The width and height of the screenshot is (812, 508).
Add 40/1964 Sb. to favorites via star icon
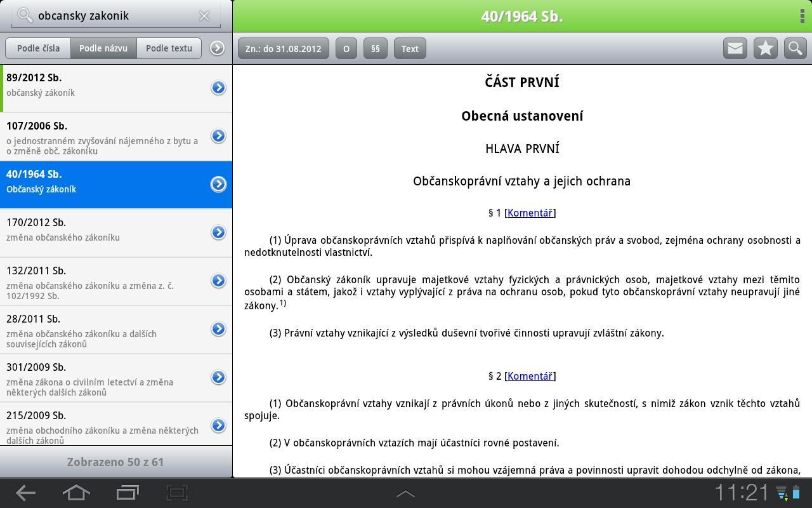point(765,48)
